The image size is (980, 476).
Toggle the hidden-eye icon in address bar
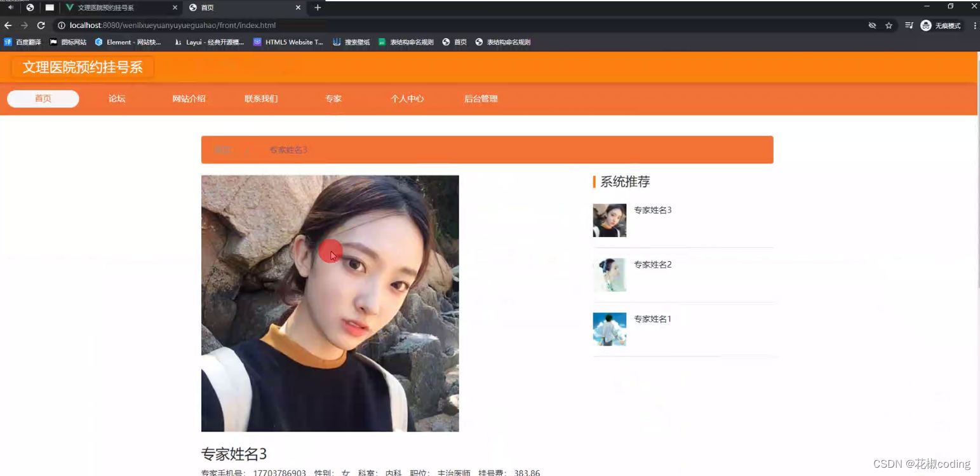871,25
